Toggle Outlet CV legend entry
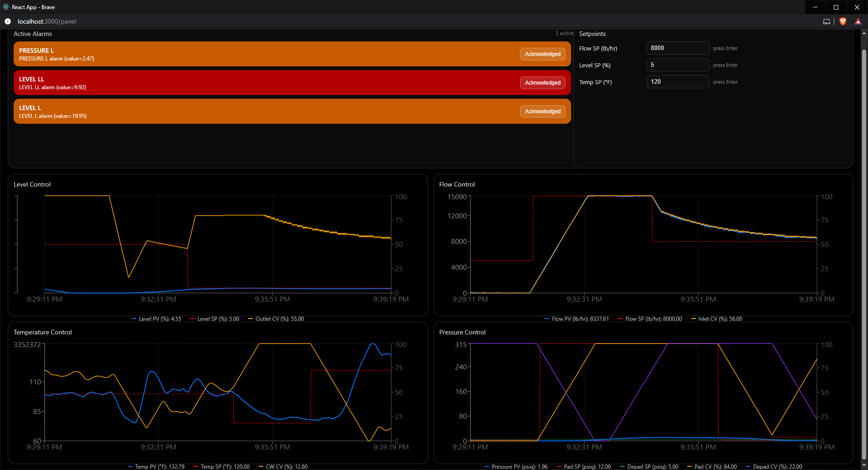 point(276,319)
